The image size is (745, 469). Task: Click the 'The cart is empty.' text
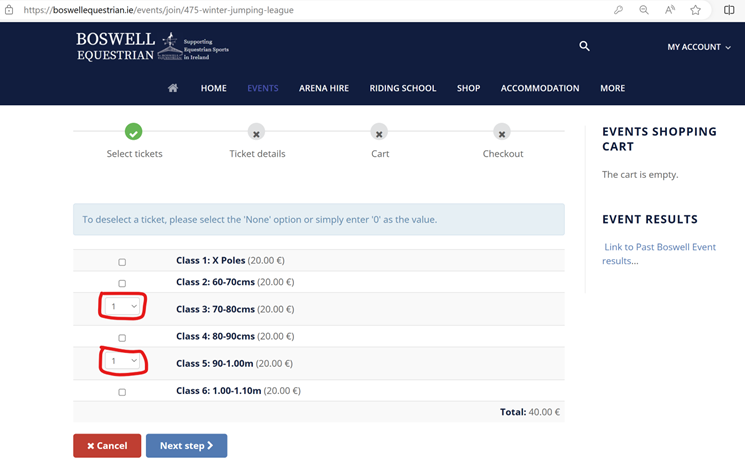pos(640,174)
